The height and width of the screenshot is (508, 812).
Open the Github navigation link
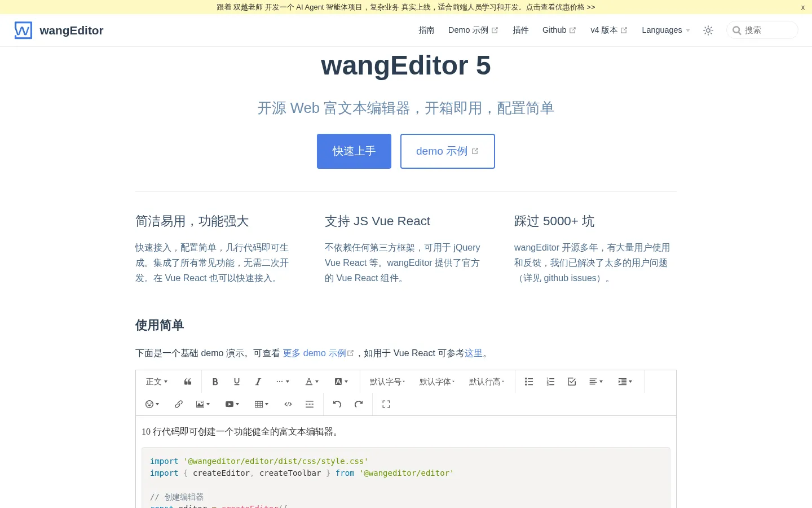coord(559,30)
